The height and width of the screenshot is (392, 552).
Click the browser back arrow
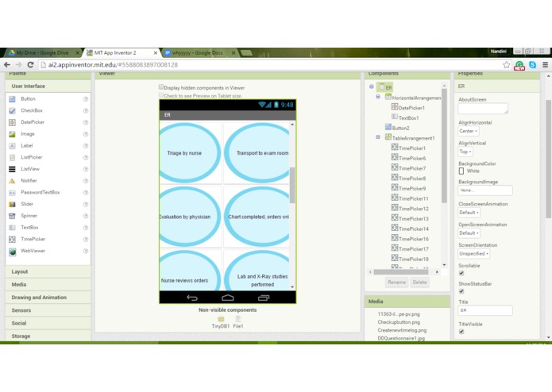(x=7, y=65)
